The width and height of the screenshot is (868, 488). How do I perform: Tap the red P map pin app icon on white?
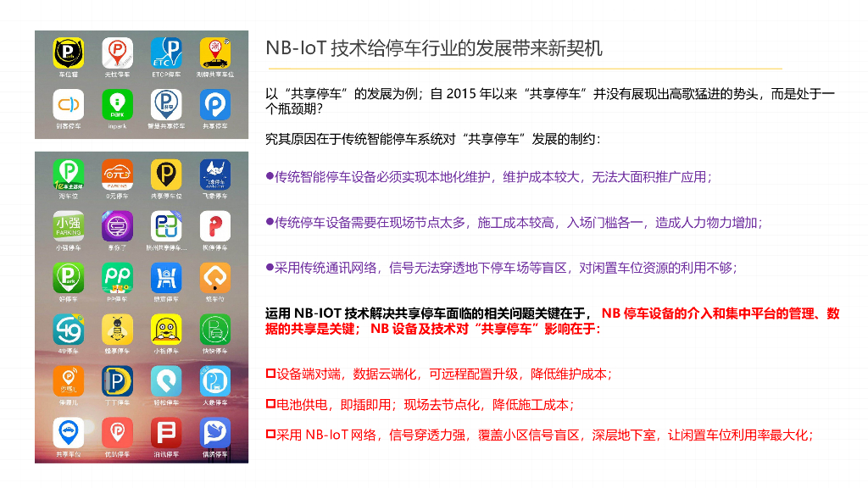(x=117, y=53)
